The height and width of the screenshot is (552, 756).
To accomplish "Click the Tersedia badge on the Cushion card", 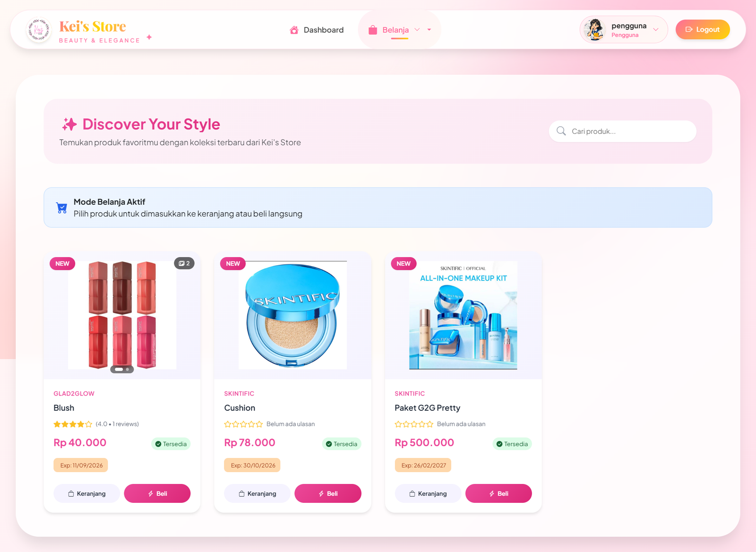I will 342,444.
